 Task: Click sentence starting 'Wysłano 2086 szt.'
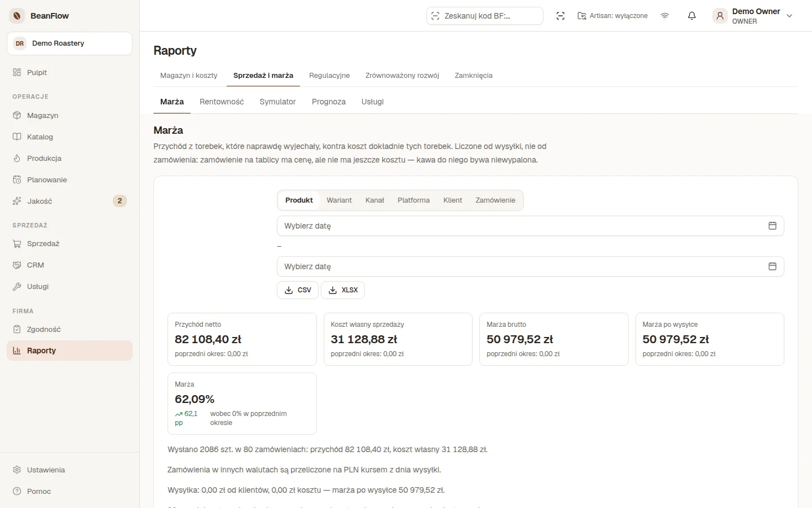coord(328,450)
